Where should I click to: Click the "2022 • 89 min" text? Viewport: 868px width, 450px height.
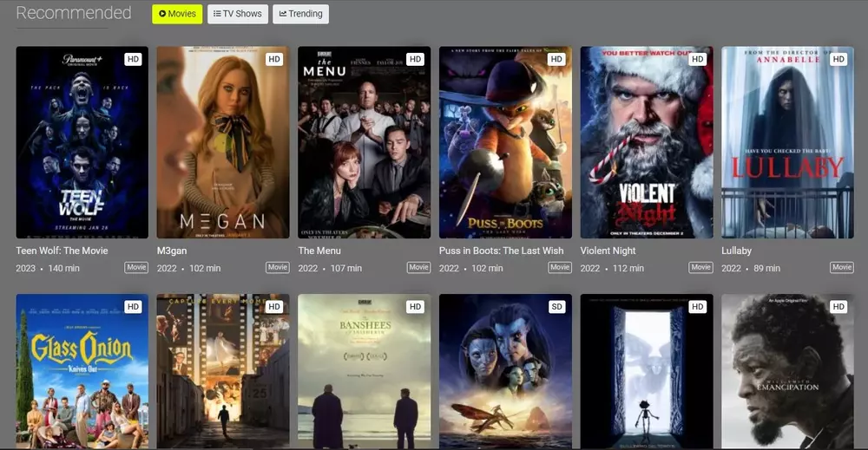click(751, 268)
